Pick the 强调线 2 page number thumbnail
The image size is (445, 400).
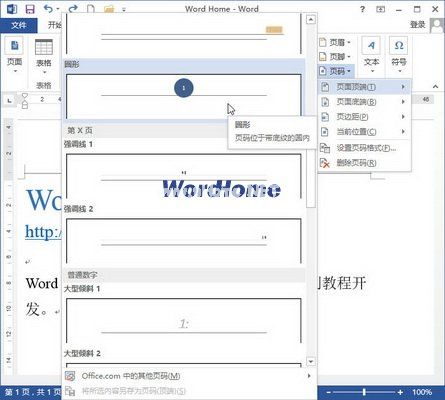point(184,241)
